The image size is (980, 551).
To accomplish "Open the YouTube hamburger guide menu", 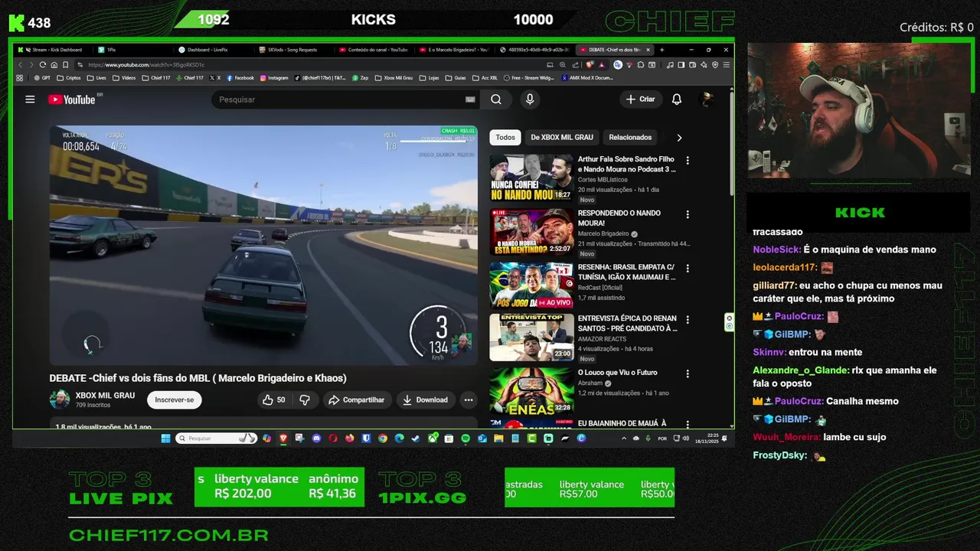I will tap(30, 99).
